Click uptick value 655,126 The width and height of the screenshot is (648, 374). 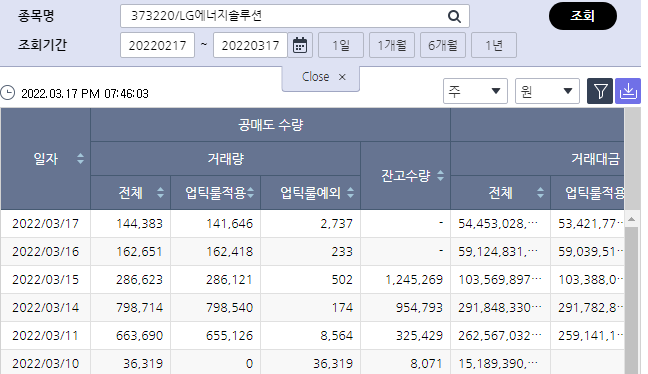229,336
